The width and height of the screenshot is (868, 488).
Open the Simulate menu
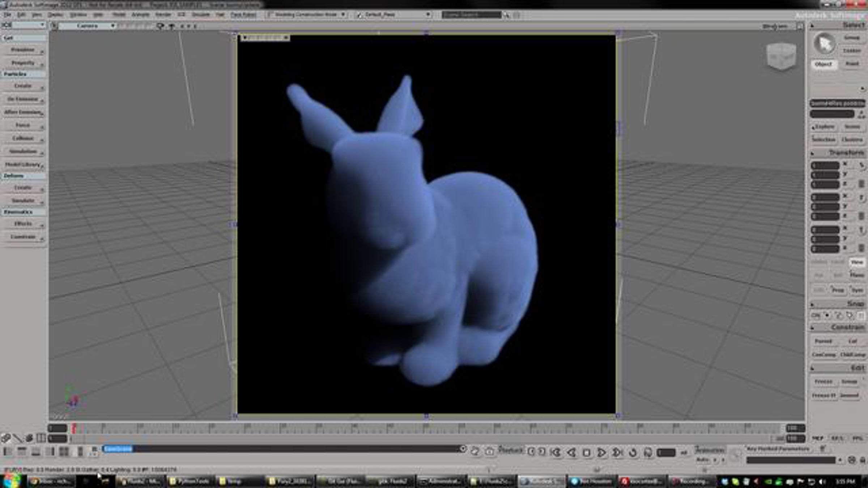[x=201, y=15]
